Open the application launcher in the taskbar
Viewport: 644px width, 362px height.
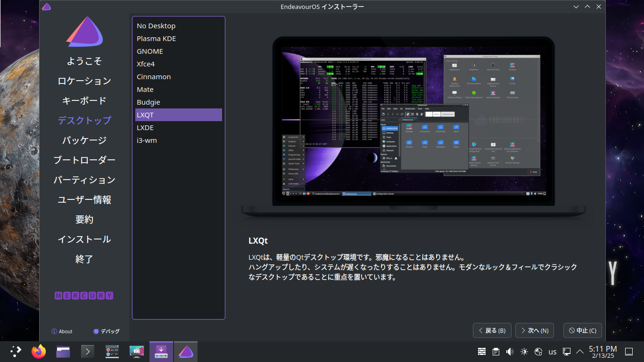click(x=16, y=352)
